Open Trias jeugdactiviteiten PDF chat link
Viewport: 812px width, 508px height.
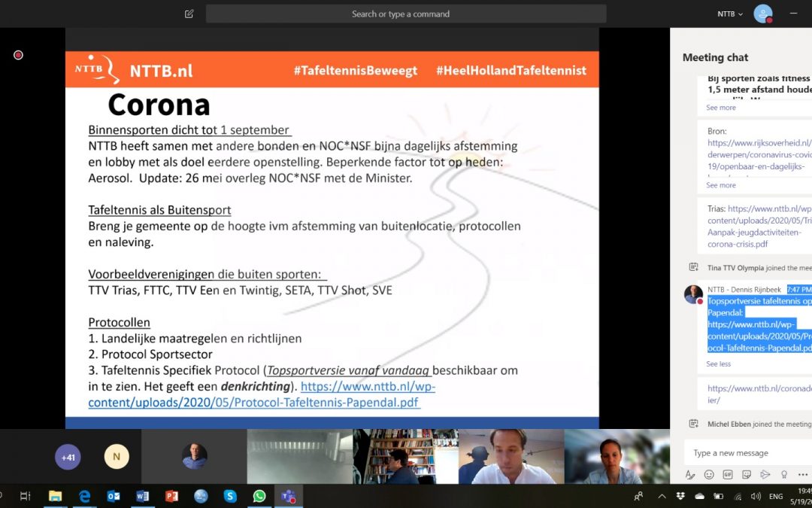click(759, 226)
